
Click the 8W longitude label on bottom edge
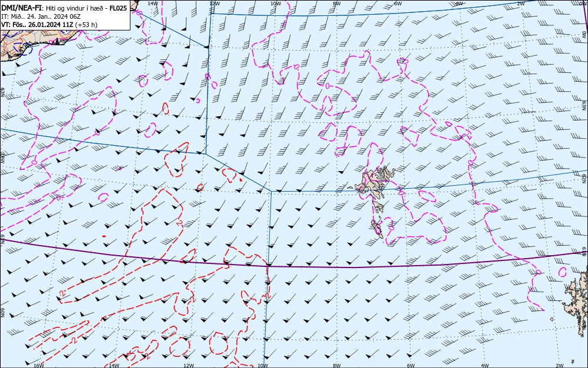point(337,366)
